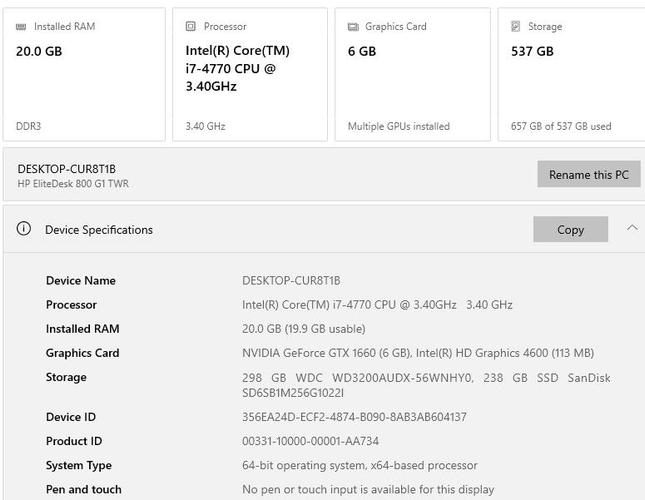Click the Product ID row label
Viewport: 645px width, 500px height.
(x=74, y=441)
